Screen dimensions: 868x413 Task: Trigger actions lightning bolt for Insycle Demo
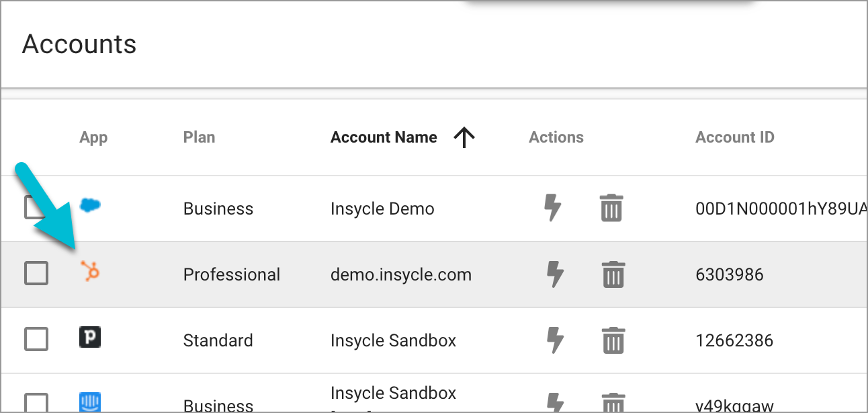(555, 209)
